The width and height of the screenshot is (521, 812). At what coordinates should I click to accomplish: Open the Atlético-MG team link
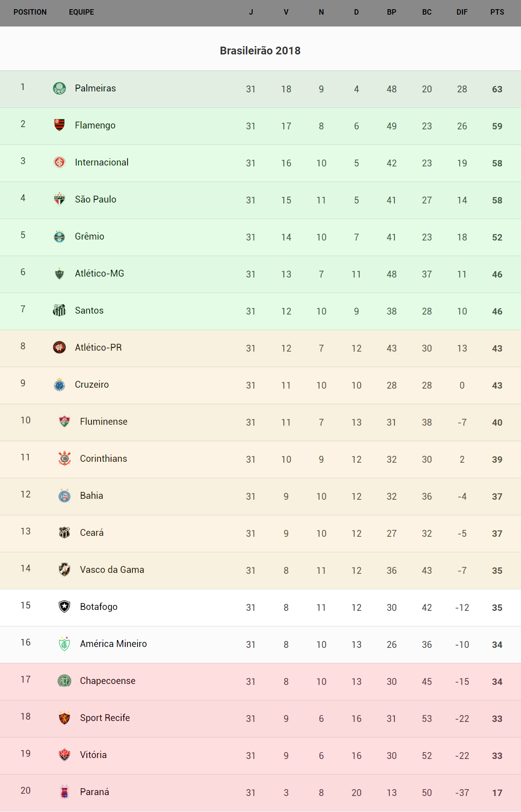click(x=99, y=273)
